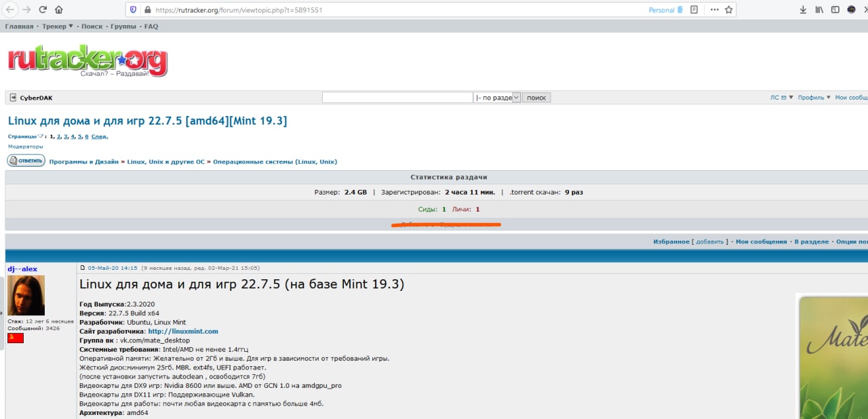
Task: Open Группы in the top menu
Action: pos(123,26)
